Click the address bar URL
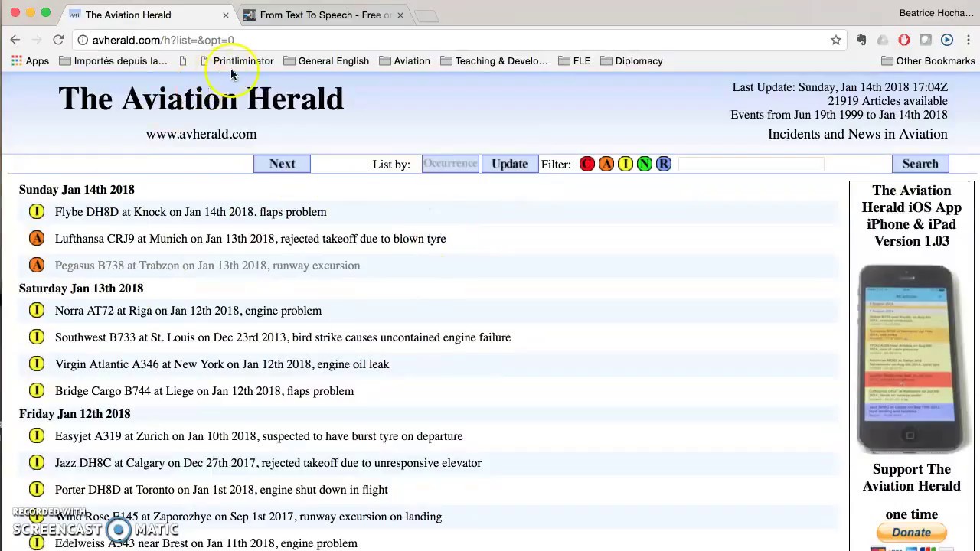Screen dimensions: 980x551 coord(163,40)
